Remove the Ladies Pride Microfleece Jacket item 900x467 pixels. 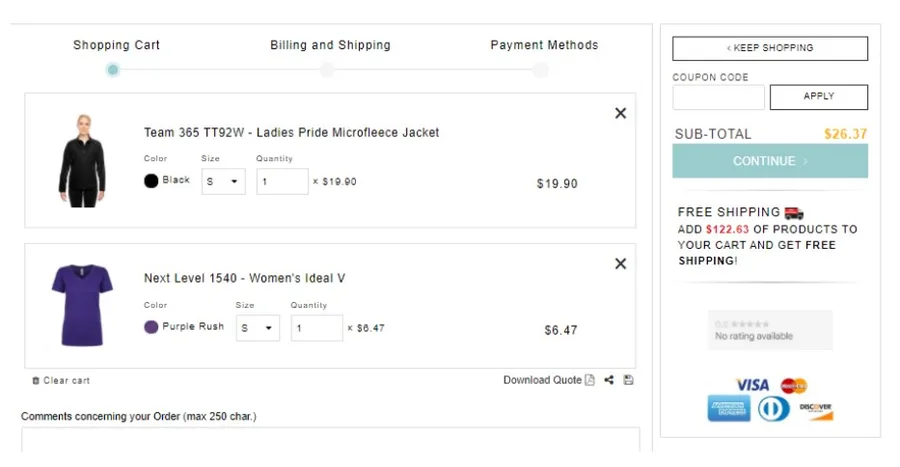(620, 113)
